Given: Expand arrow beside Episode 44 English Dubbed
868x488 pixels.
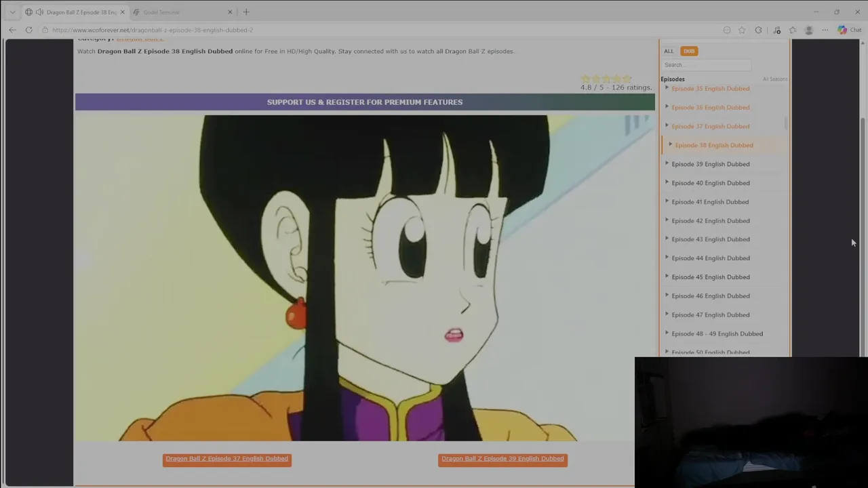Looking at the screenshot, I should tap(667, 258).
